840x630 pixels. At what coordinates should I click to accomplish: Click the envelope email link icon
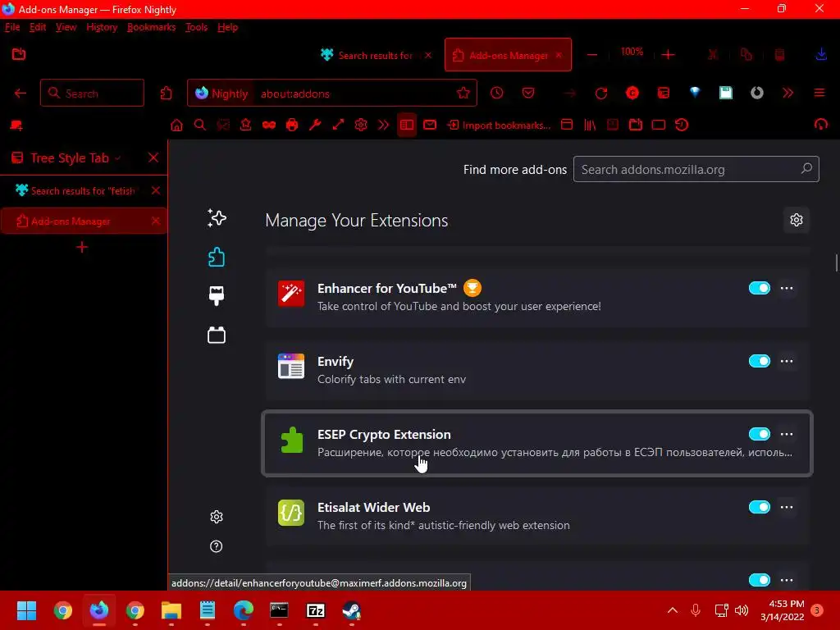430,125
